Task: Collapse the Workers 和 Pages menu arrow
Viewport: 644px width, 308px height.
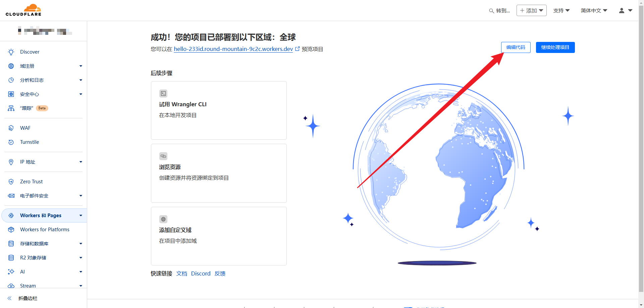Action: point(81,215)
